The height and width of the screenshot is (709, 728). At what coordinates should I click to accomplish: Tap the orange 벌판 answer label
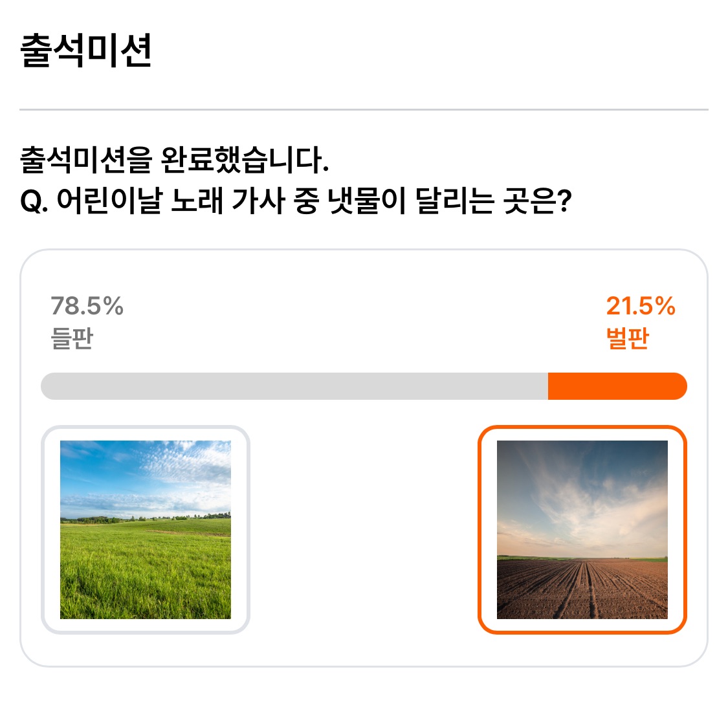tap(627, 338)
